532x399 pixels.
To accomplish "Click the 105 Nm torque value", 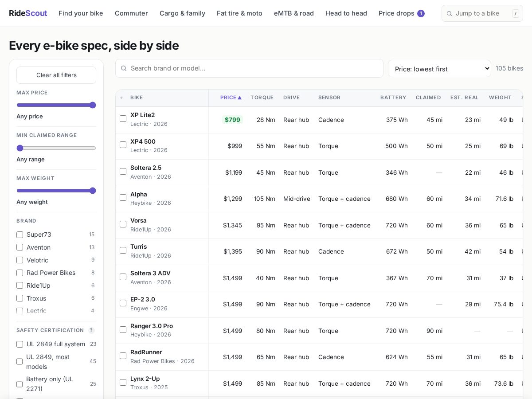I will [x=265, y=199].
